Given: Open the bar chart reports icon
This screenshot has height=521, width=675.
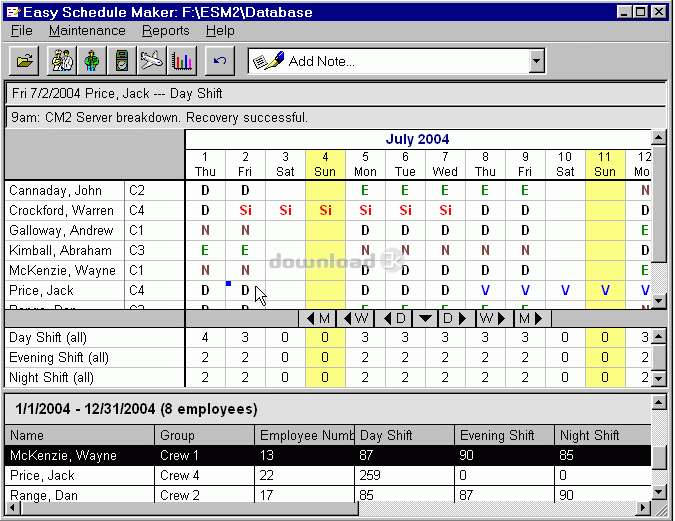Looking at the screenshot, I should pyautogui.click(x=182, y=61).
